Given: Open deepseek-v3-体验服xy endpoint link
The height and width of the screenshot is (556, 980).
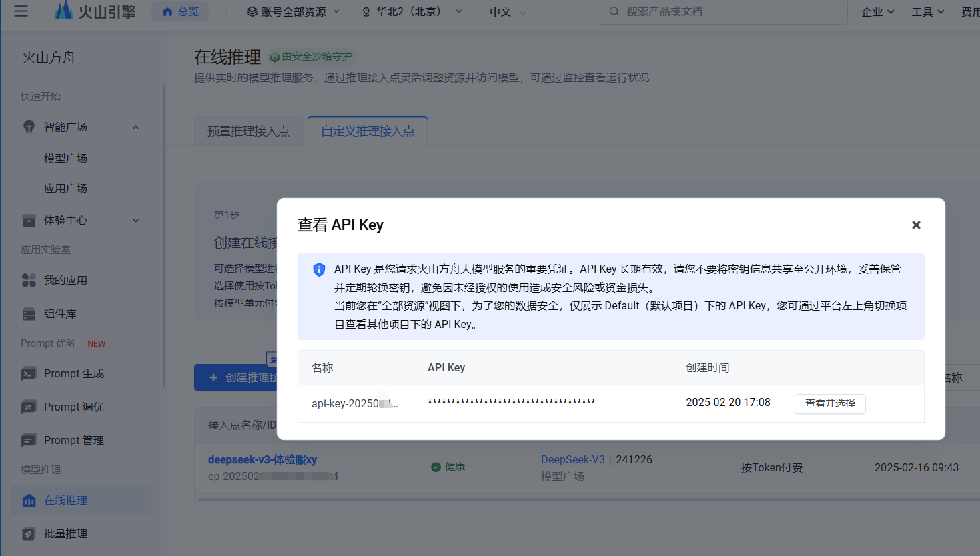Looking at the screenshot, I should click(x=262, y=459).
